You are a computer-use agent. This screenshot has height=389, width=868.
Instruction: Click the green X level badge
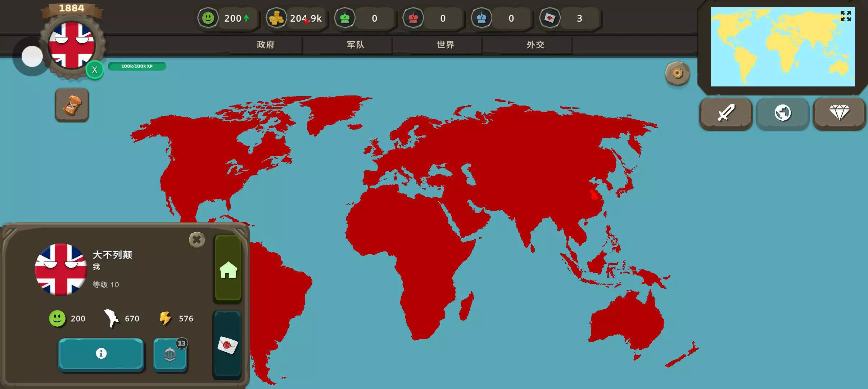(95, 70)
